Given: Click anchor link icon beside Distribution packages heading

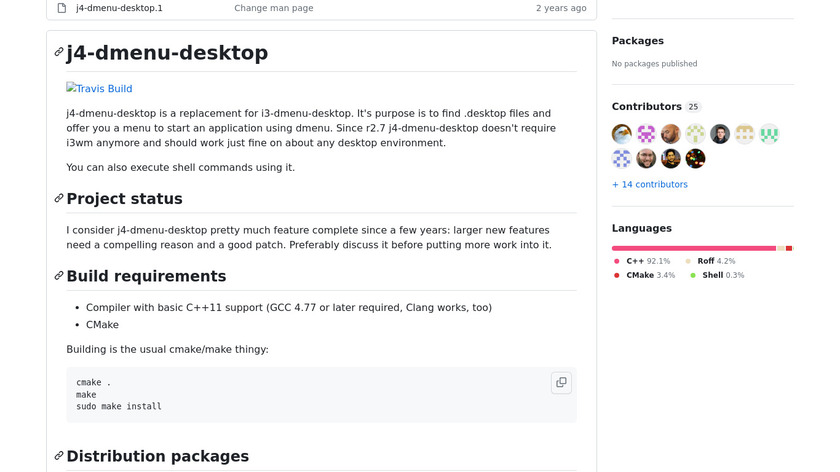Looking at the screenshot, I should pyautogui.click(x=59, y=456).
